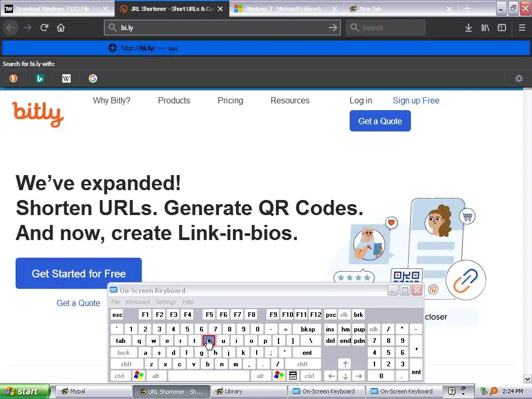Search with the Bing engine icon
The height and width of the screenshot is (399, 532).
click(39, 78)
